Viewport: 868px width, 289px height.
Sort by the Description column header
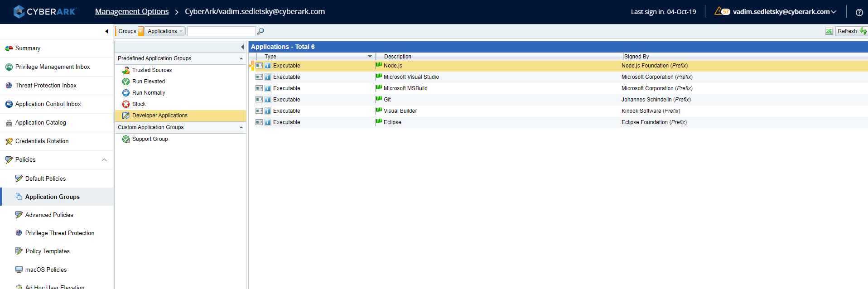tap(397, 57)
